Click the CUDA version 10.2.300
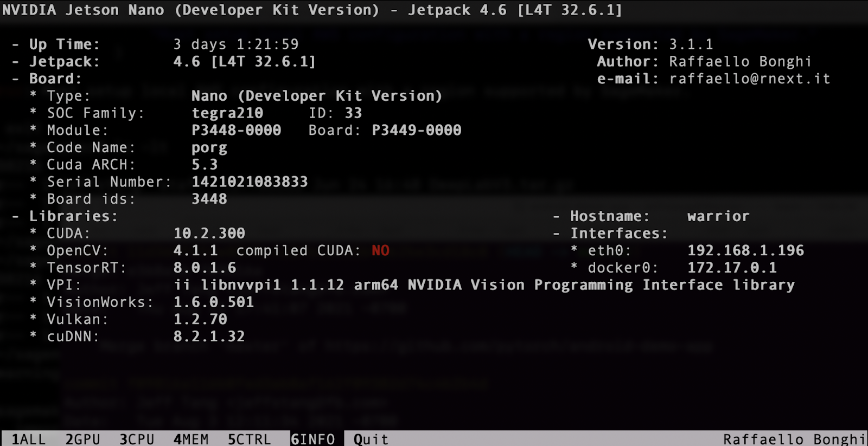Viewport: 868px width, 446px height. (209, 233)
